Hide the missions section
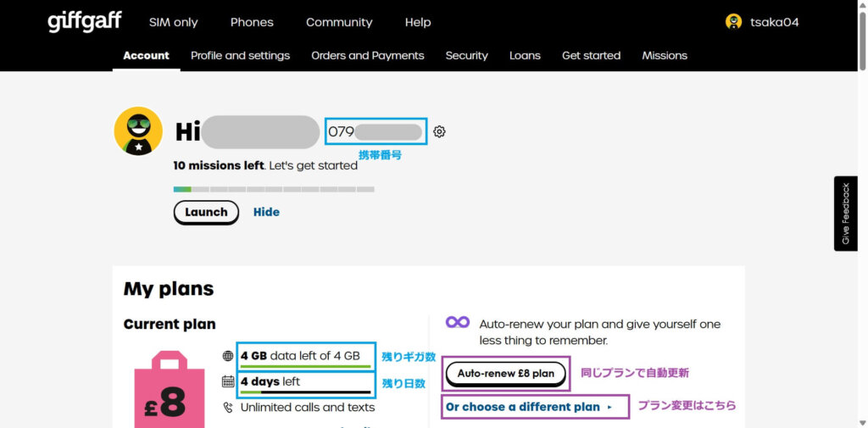868x428 pixels. pyautogui.click(x=266, y=212)
